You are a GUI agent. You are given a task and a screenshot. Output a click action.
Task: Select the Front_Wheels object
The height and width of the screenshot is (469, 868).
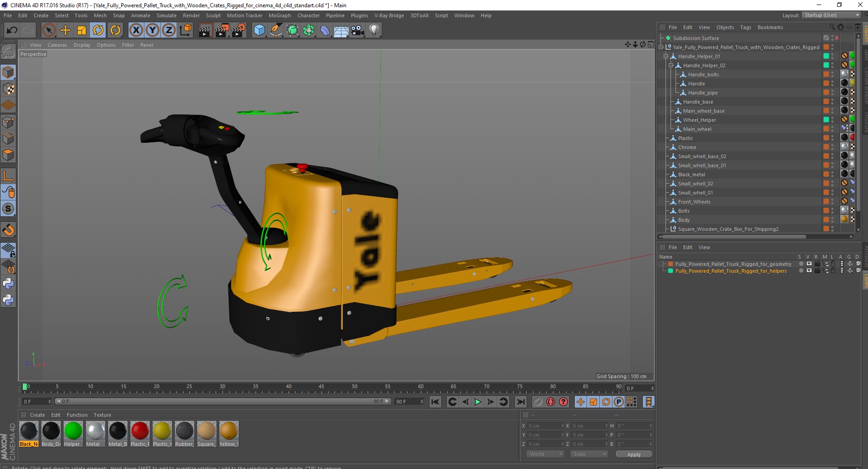(694, 202)
